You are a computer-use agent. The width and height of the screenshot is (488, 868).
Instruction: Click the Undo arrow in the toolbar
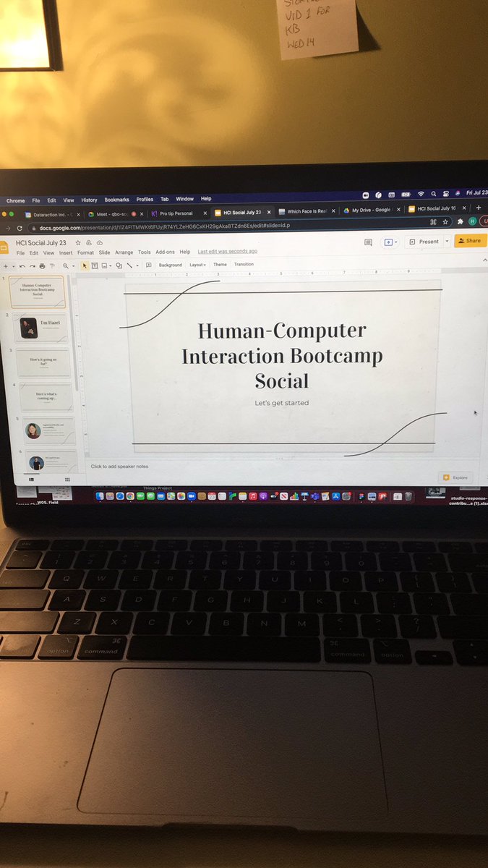pos(22,265)
